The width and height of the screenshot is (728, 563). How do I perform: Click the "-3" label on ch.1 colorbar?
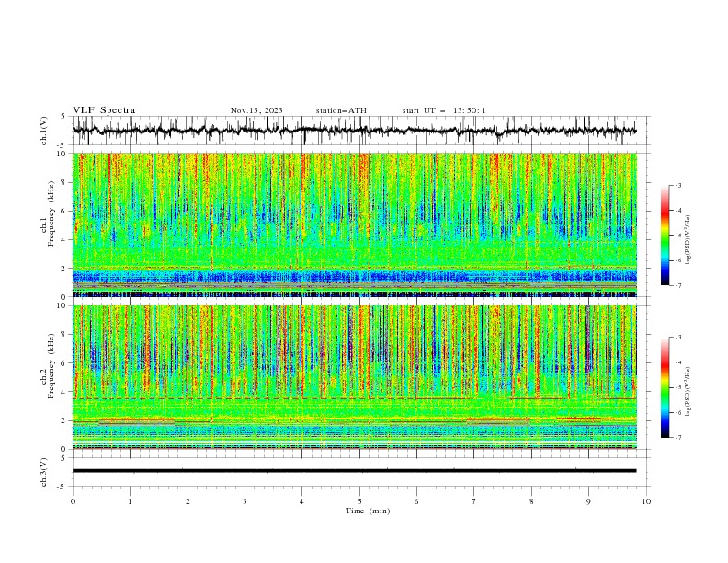[x=677, y=185]
